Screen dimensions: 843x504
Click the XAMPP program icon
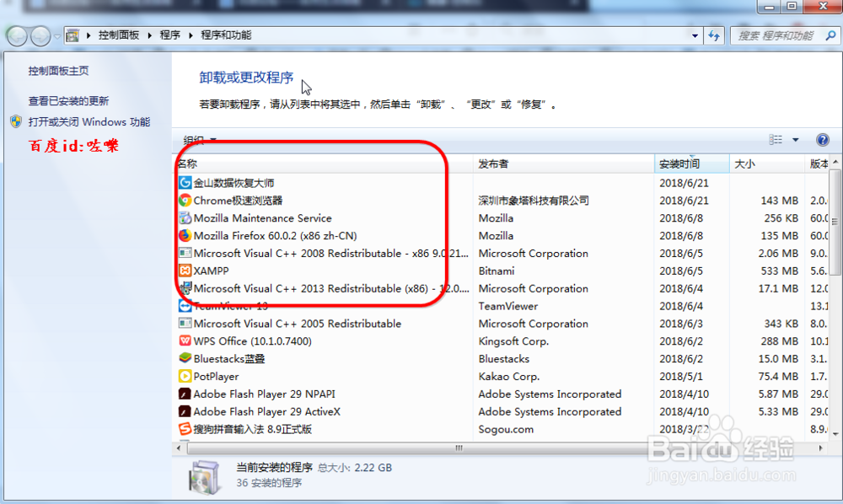[x=185, y=271]
